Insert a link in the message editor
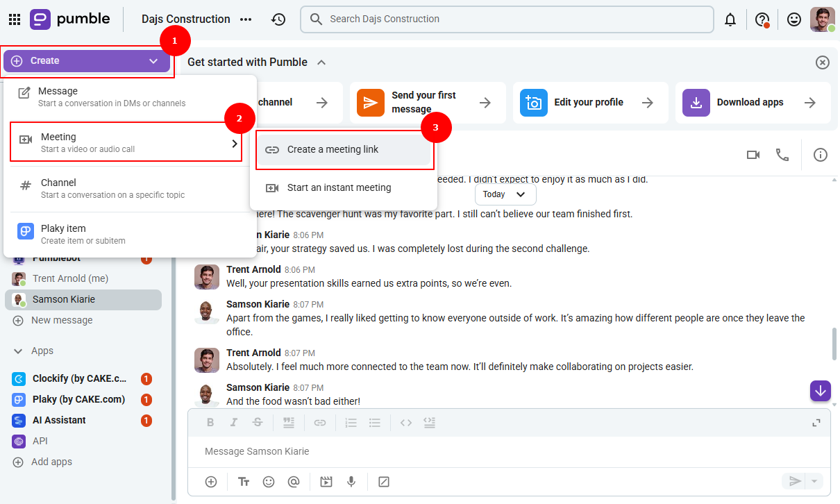The image size is (840, 504). [x=320, y=422]
